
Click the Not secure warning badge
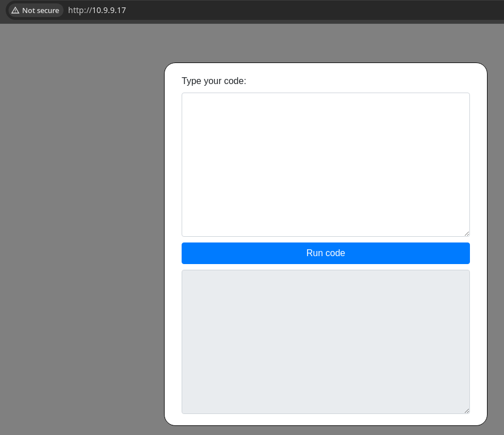tap(36, 10)
